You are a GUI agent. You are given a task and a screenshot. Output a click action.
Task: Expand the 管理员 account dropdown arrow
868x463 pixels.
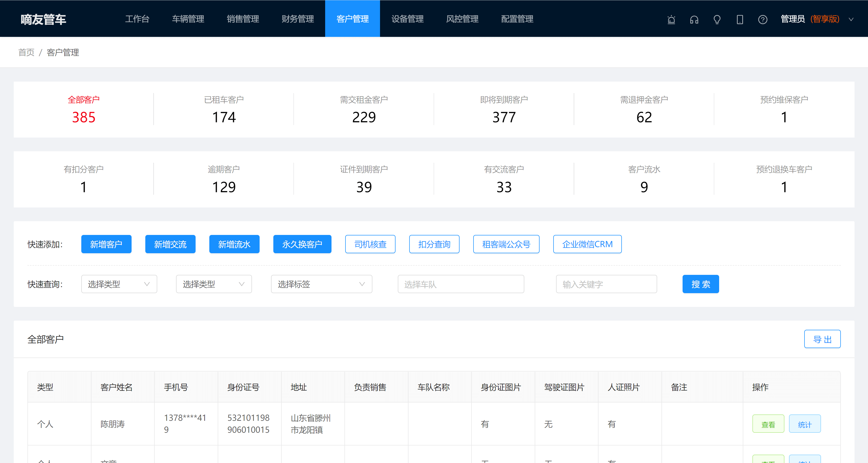click(x=851, y=20)
